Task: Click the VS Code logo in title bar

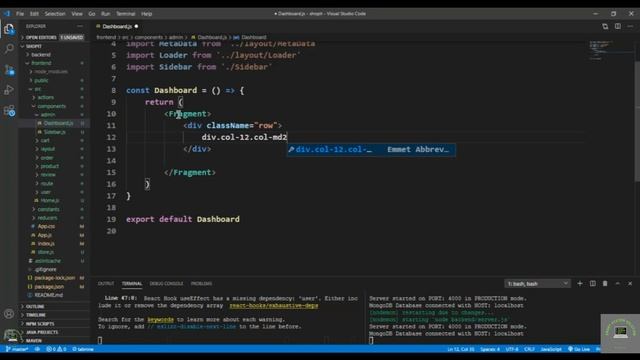Action: (x=7, y=13)
